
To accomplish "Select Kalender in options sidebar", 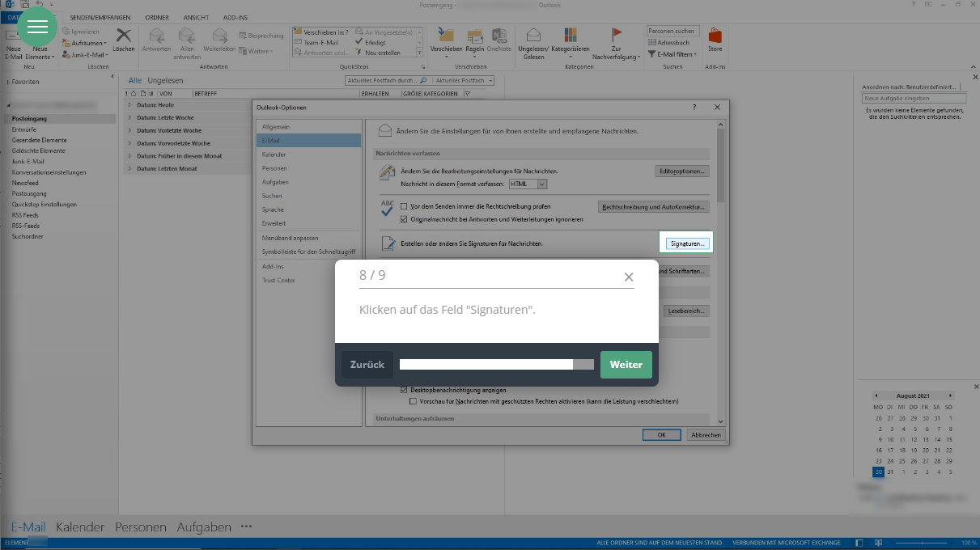I will coord(274,154).
